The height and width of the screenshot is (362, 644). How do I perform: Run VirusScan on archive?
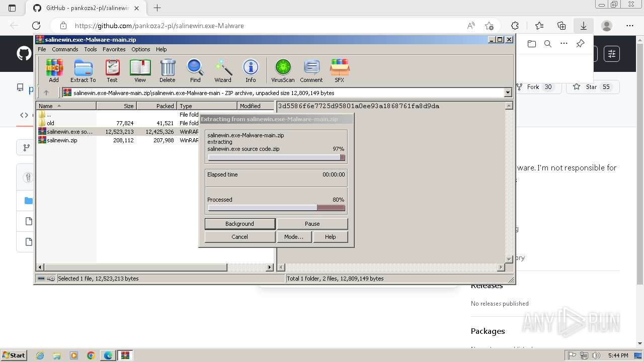[283, 70]
